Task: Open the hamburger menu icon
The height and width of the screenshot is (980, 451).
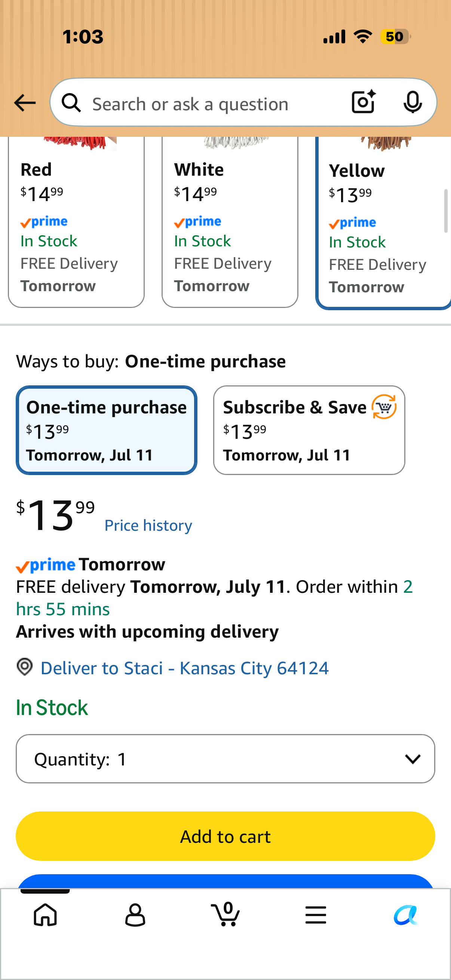Action: click(316, 915)
